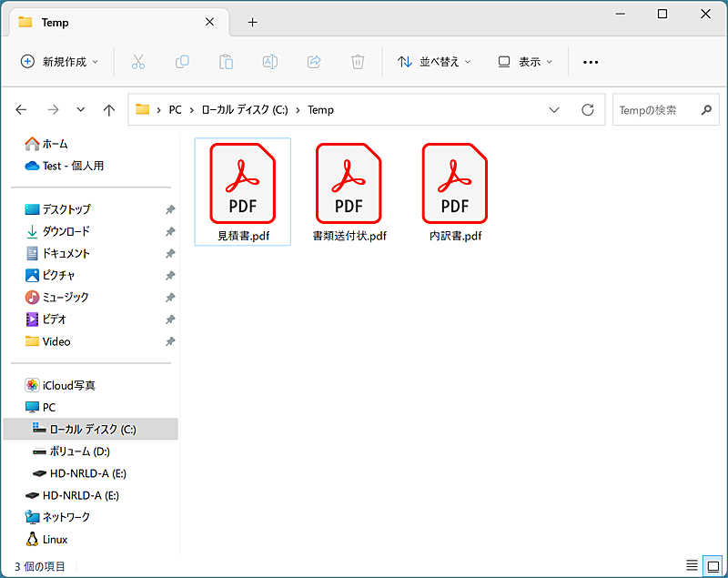Go up one folder level with the up arrow

108,109
